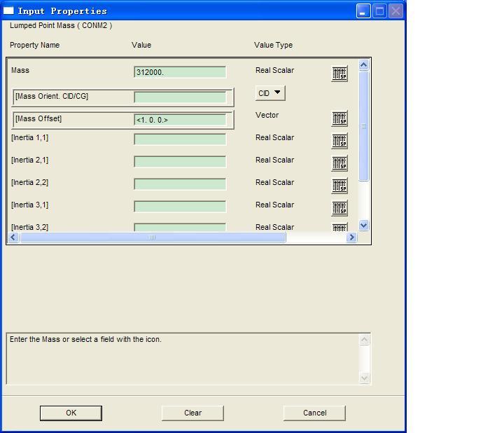Click the Inertia 1,1 value field
Image resolution: width=504 pixels, height=433 pixels.
pos(180,139)
